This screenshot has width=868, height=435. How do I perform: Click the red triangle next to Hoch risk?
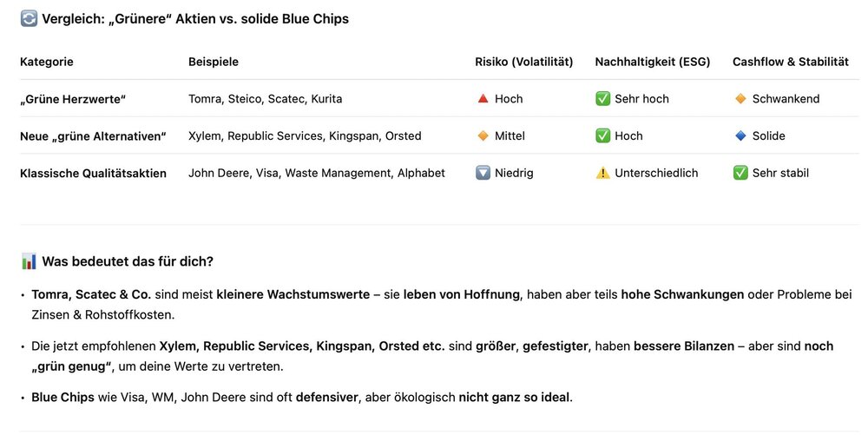coord(483,99)
